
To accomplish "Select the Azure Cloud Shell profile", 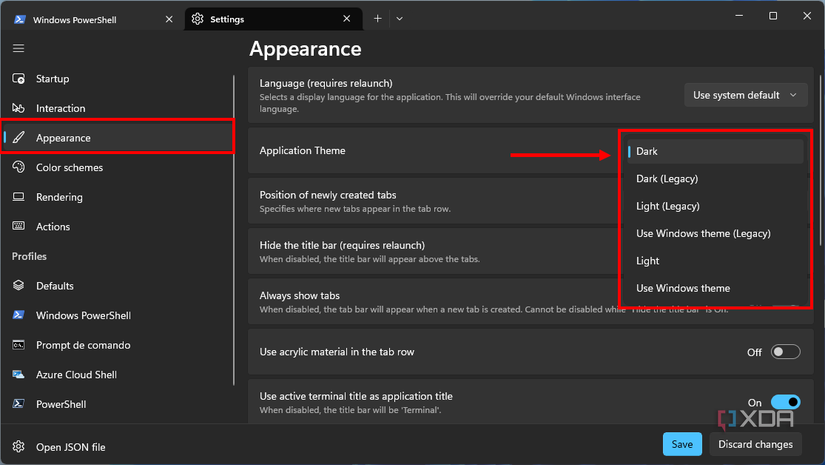I will tap(76, 375).
